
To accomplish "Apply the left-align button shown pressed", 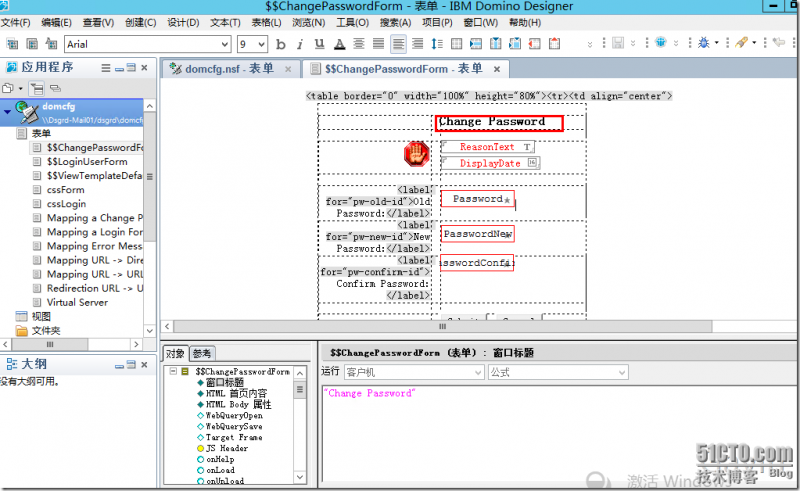I will [x=398, y=44].
